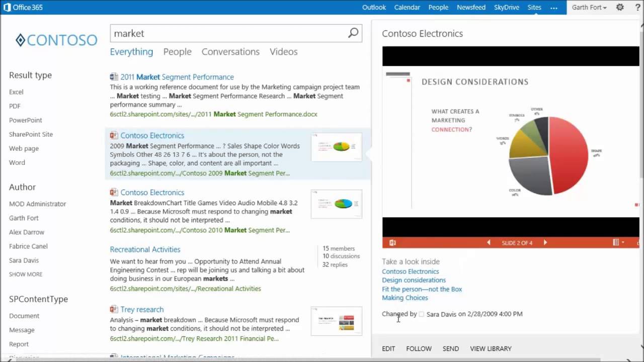
Task: Click thumbnail of 2010 Contoso Electronics result
Action: pos(336,204)
